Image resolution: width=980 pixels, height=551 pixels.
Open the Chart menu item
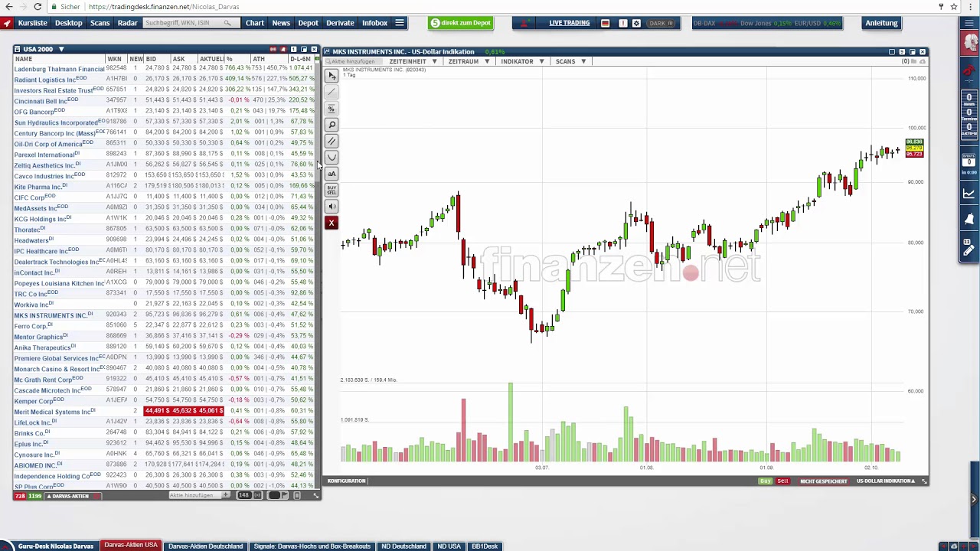[x=255, y=23]
